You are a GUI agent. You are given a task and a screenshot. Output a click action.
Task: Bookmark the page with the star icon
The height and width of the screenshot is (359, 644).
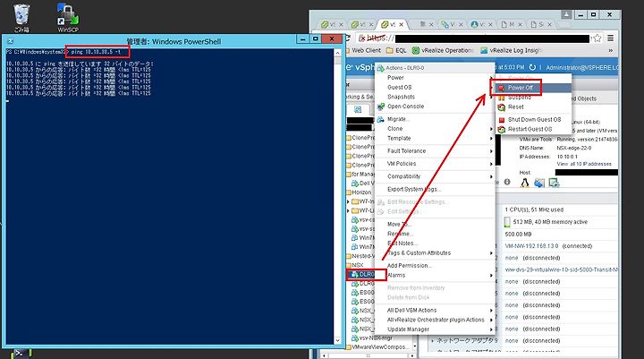(x=597, y=38)
